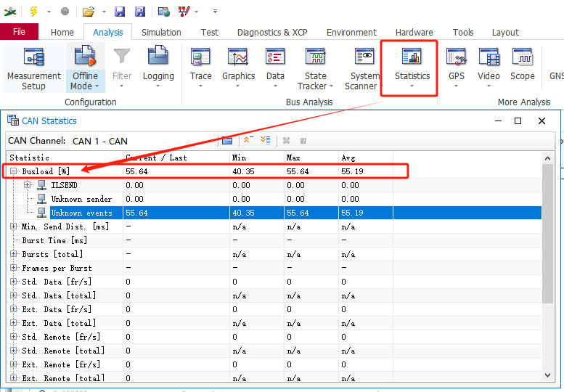The height and width of the screenshot is (392, 564).
Task: Open the State Tracker icon
Action: pos(316,57)
